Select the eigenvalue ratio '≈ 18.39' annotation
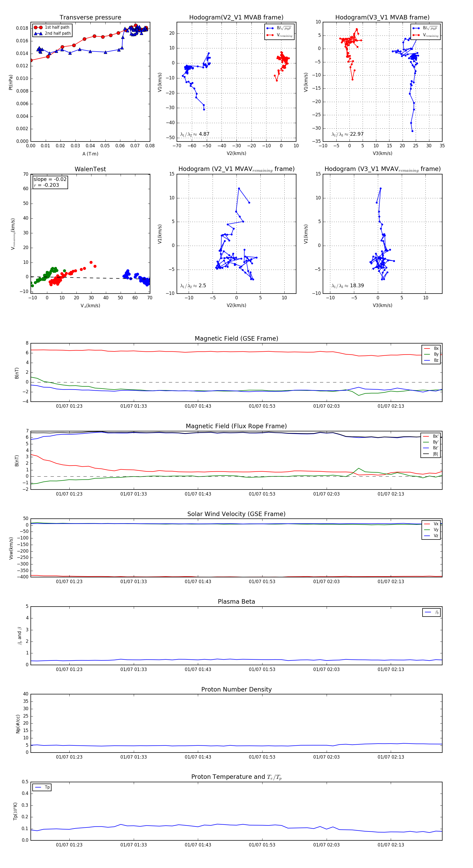The width and height of the screenshot is (473, 868). (347, 286)
